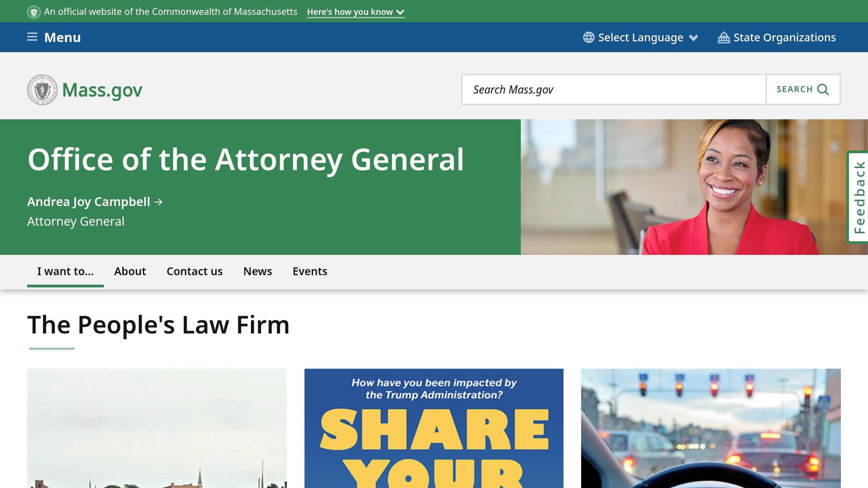Open the Select Language dropdown
The width and height of the screenshot is (868, 488).
(640, 37)
